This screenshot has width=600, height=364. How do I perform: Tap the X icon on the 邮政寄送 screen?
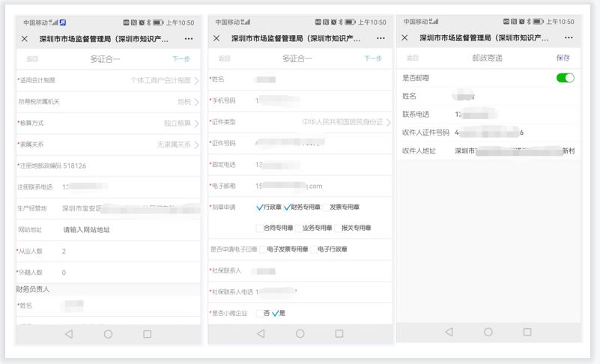click(x=405, y=38)
